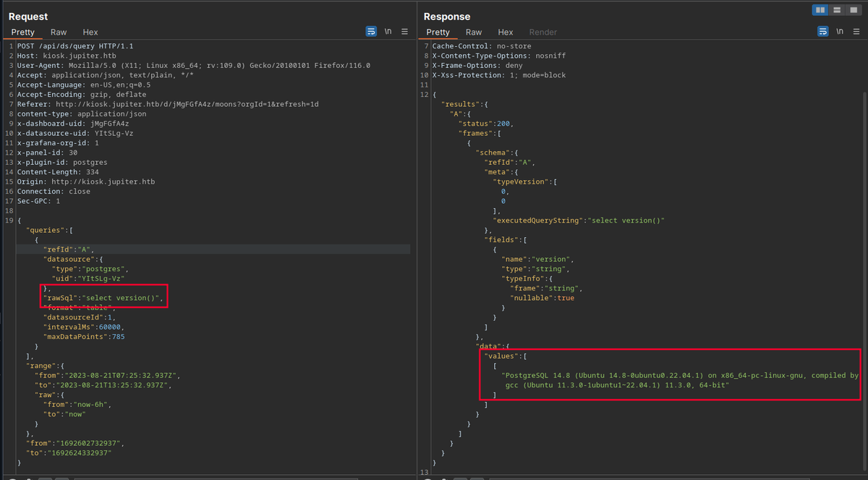Click the "nullable":true line in Response
868x480 pixels.
(x=542, y=298)
